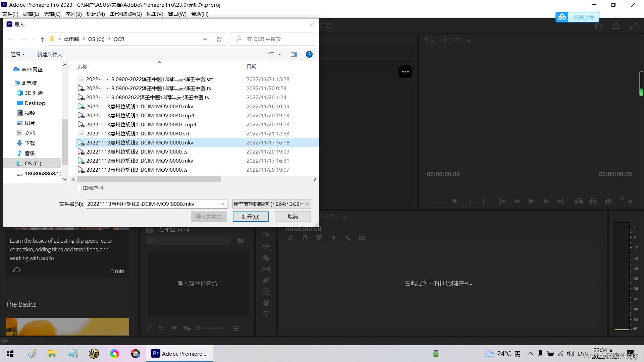644x362 pixels.
Task: Toggle Linked Selection in timeline
Action: (x=319, y=238)
